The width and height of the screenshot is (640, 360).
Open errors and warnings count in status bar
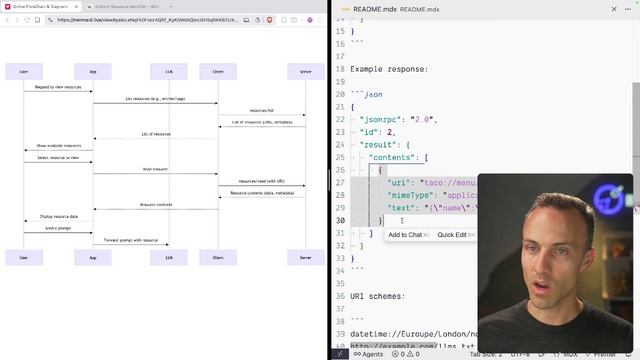coord(406,354)
